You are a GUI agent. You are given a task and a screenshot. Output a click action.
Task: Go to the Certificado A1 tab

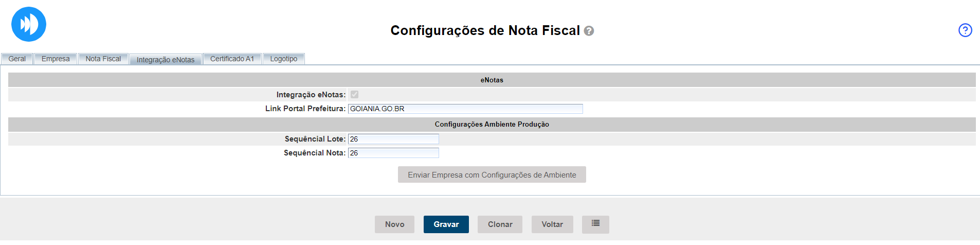pyautogui.click(x=232, y=59)
